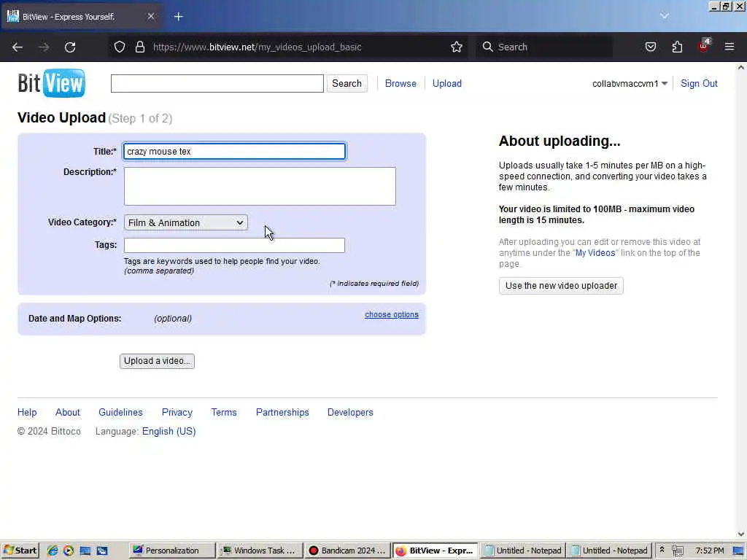747x560 pixels.
Task: Click the network tray icon
Action: pyautogui.click(x=678, y=551)
